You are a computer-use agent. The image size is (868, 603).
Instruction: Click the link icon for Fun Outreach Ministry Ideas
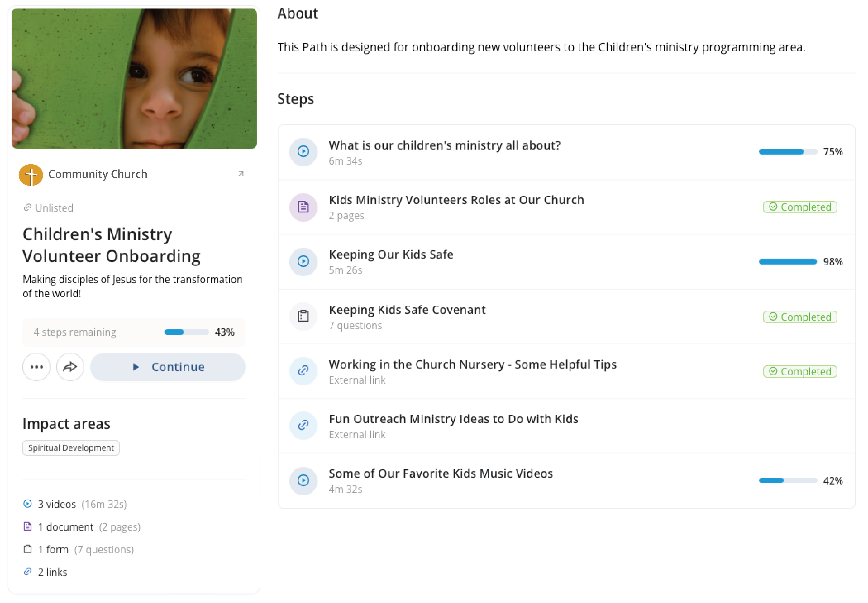pos(303,425)
